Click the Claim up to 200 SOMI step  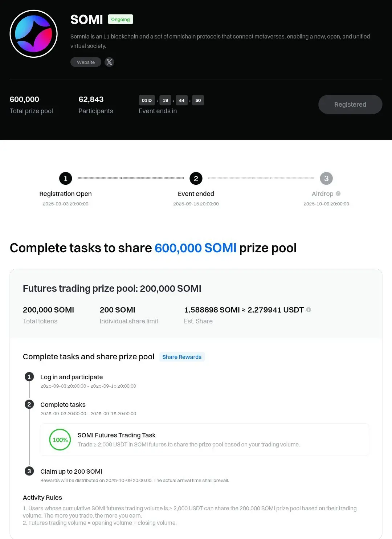pos(71,471)
